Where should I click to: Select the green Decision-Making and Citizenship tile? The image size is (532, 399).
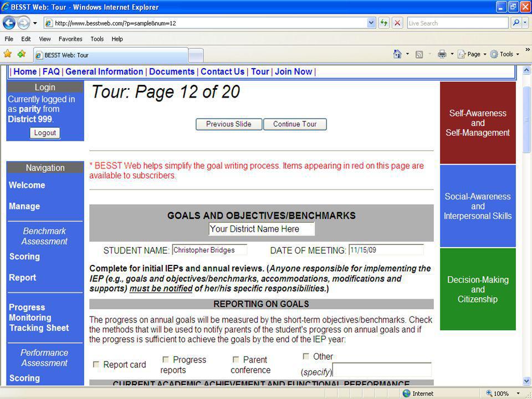pos(478,289)
